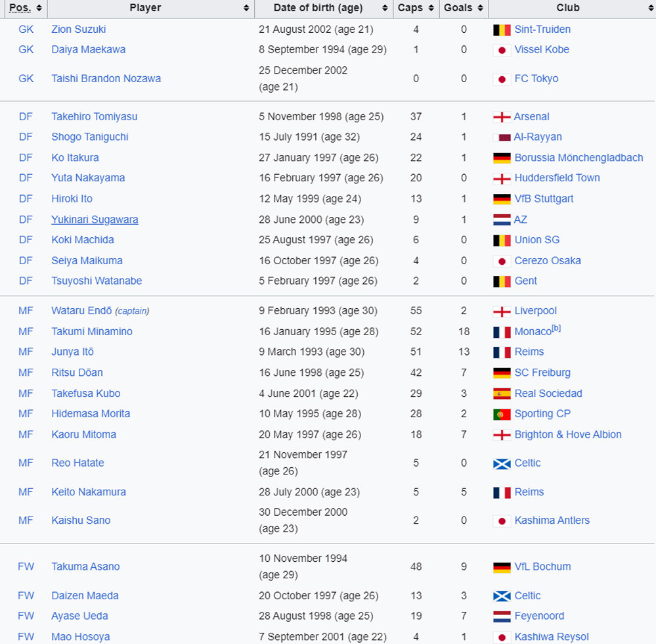This screenshot has height=644, width=656.
Task: Click England flag icon next to Arsenal
Action: click(x=502, y=117)
